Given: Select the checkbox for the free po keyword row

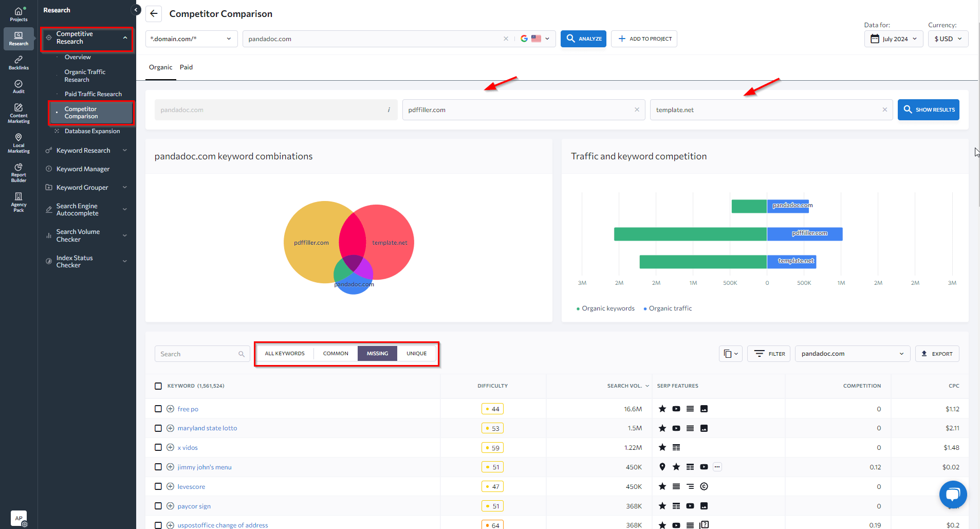Looking at the screenshot, I should [158, 408].
